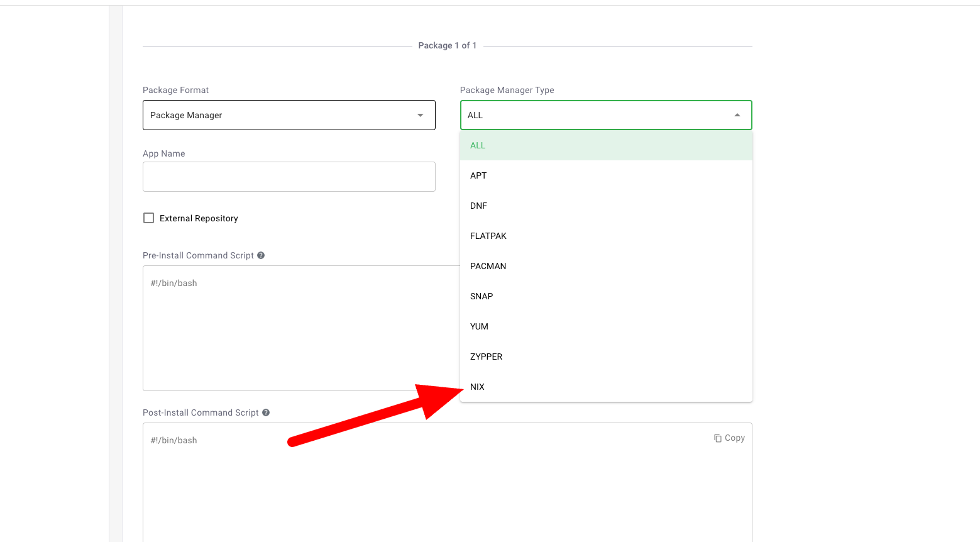The image size is (980, 542).
Task: Focus the App Name input field
Action: click(x=289, y=177)
